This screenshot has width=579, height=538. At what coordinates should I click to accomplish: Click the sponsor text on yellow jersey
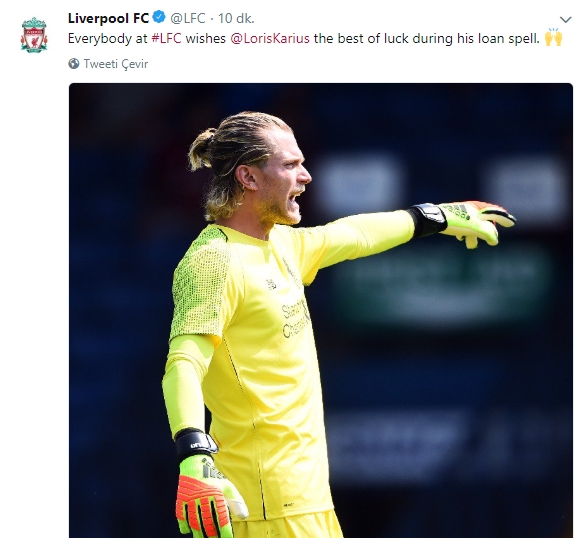click(x=295, y=321)
